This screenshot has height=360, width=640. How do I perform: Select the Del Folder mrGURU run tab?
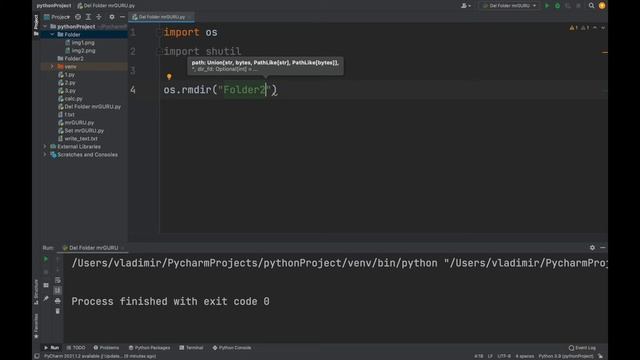pyautogui.click(x=93, y=248)
